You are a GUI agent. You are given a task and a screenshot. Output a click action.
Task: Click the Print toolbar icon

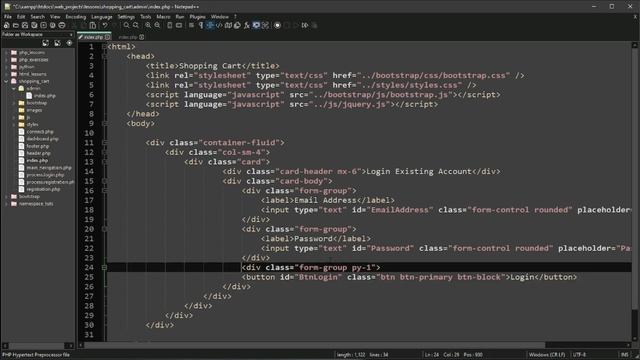point(62,25)
